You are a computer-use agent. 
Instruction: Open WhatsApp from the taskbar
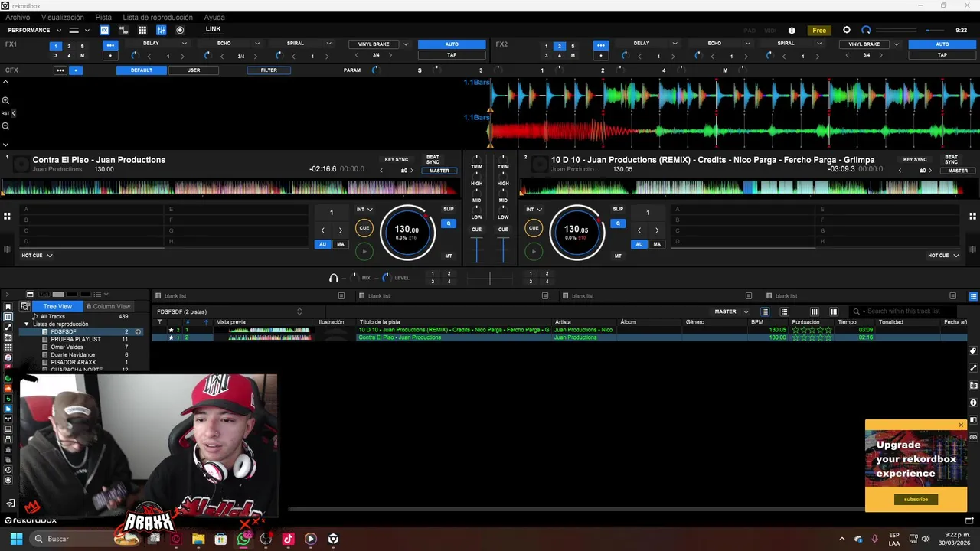pos(243,539)
